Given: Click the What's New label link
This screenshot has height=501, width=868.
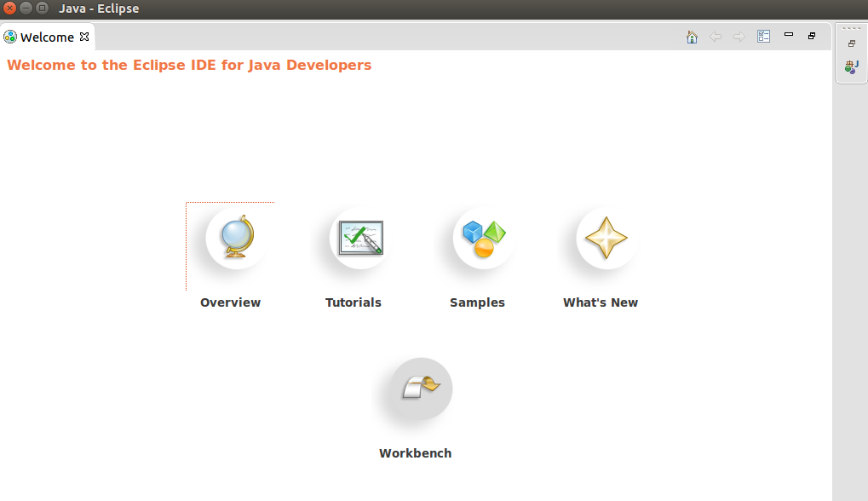Looking at the screenshot, I should (x=601, y=302).
